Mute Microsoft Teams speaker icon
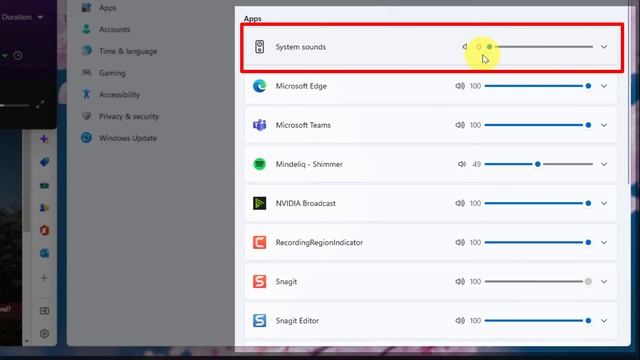Screen dimensions: 640x360 (x=460, y=125)
